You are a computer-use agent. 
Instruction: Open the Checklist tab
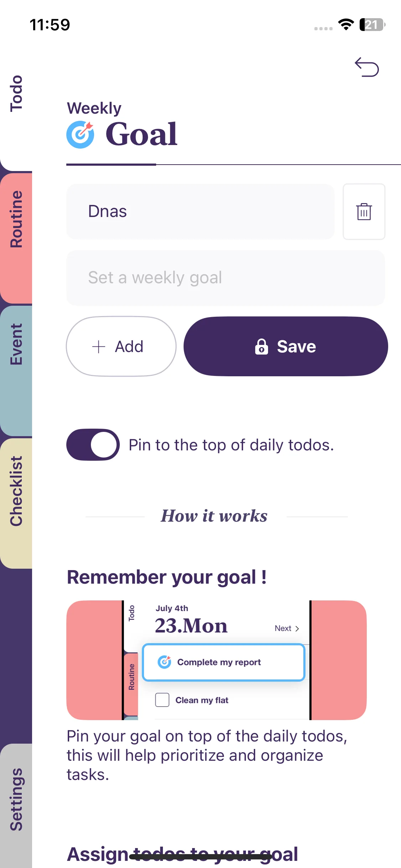tap(16, 491)
